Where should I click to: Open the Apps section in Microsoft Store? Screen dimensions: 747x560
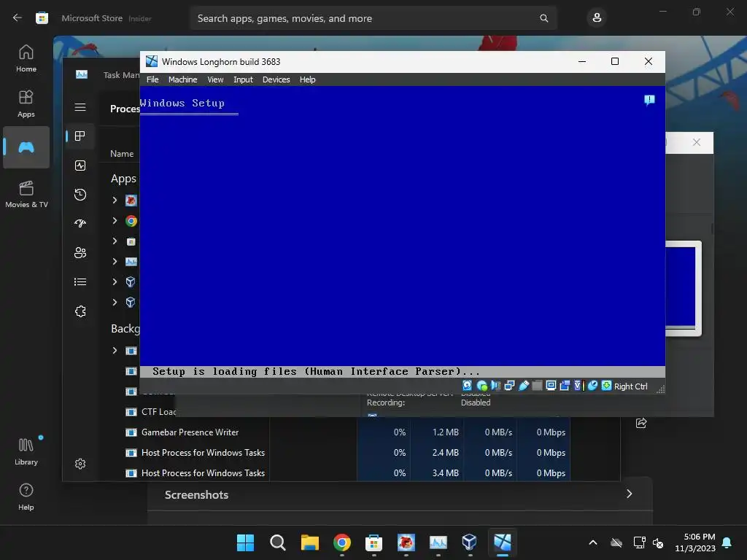pos(26,104)
